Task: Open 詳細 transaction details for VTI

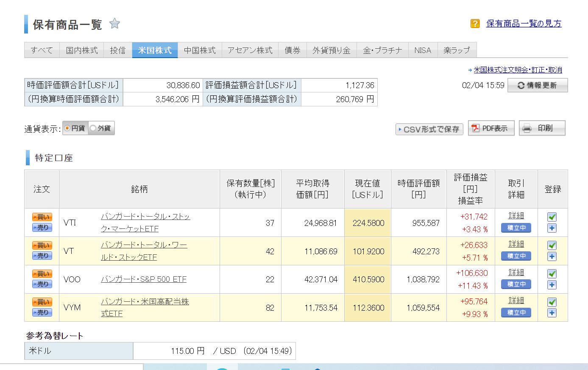Action: tap(516, 216)
